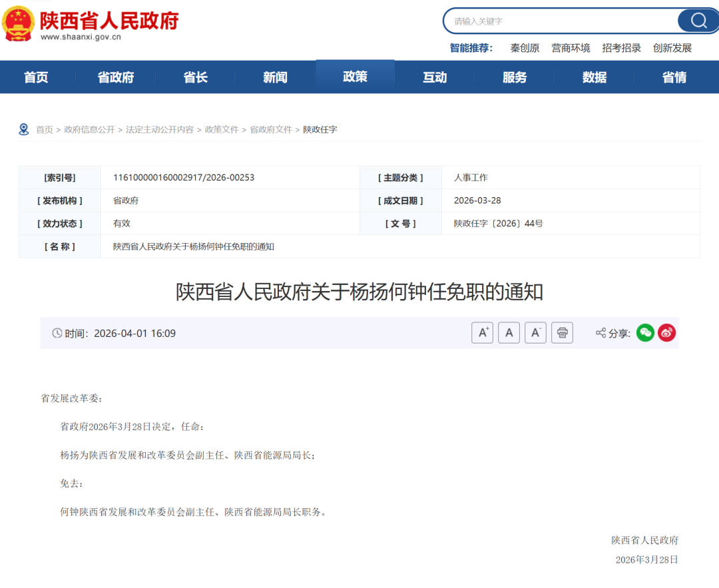Enlarge text with the A+ button
The image size is (719, 588).
point(482,332)
